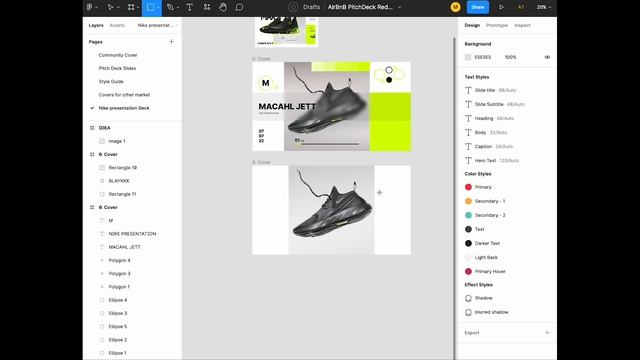Viewport: 640px width, 360px height.
Task: Click the blurred shadow effect style icon
Action: pos(468,312)
